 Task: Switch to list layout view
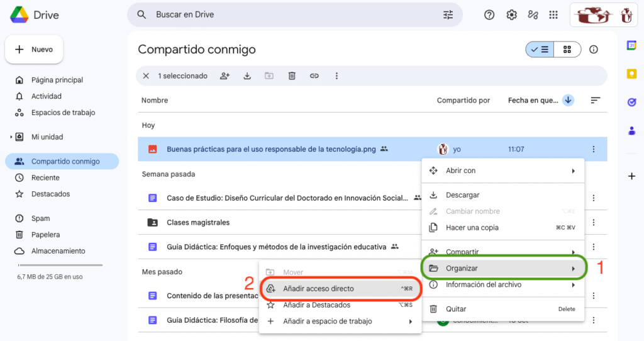[540, 50]
